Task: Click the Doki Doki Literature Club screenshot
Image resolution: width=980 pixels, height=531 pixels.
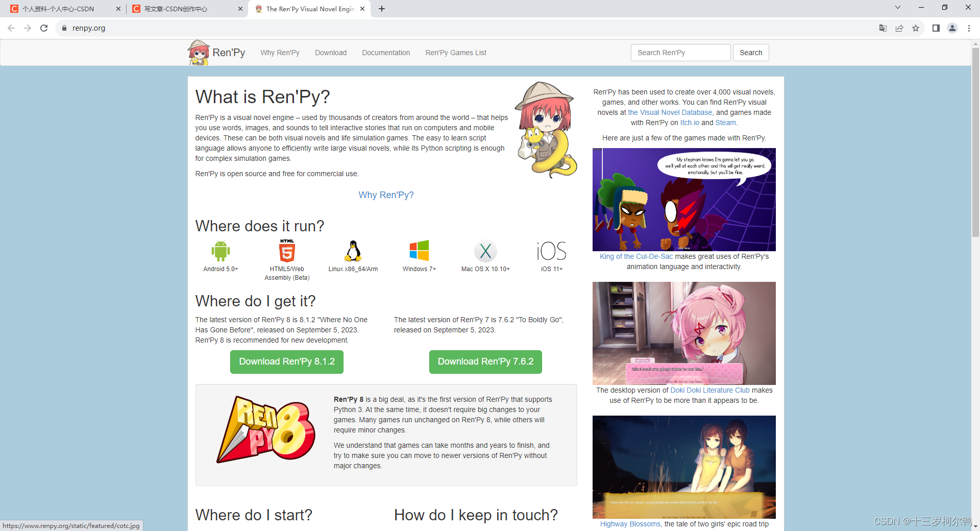Action: (684, 333)
